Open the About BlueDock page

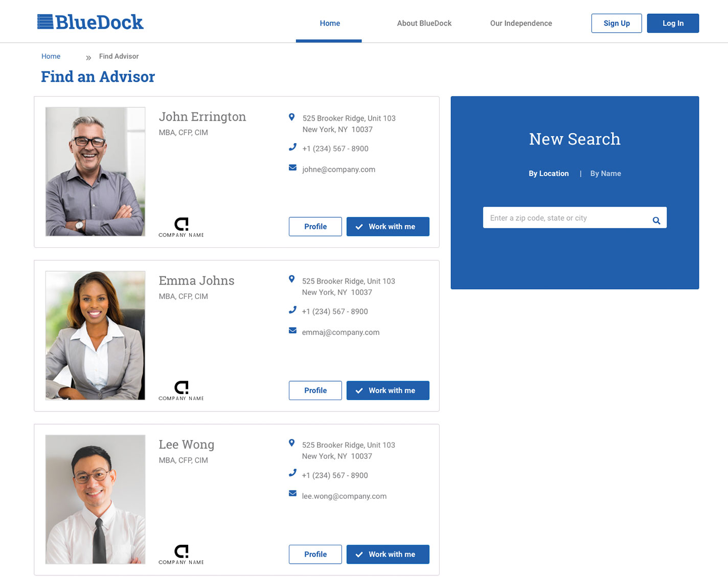coord(424,24)
